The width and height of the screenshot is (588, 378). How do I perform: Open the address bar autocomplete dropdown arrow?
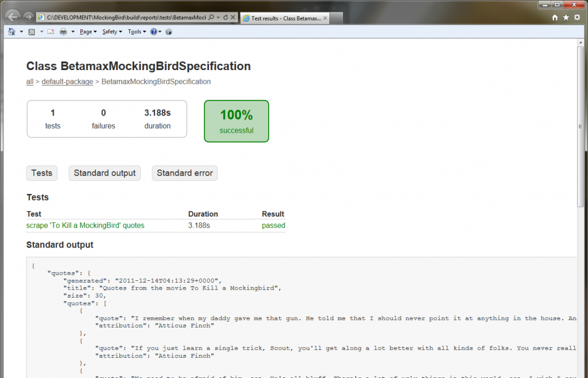(x=218, y=17)
